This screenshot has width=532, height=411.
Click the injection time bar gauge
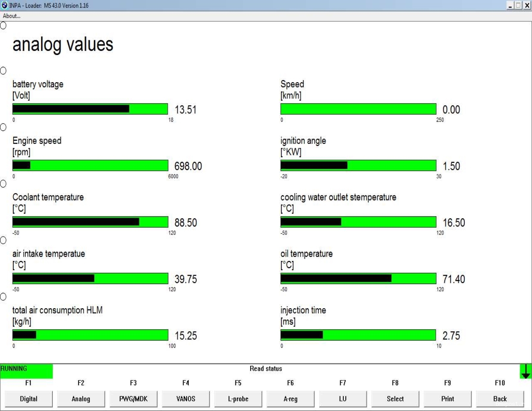tap(358, 335)
